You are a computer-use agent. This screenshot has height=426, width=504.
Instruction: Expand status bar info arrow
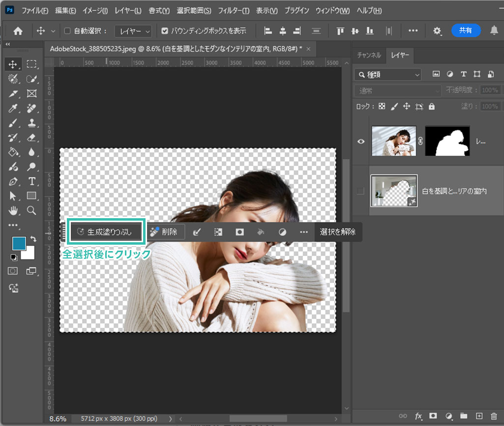(x=170, y=419)
